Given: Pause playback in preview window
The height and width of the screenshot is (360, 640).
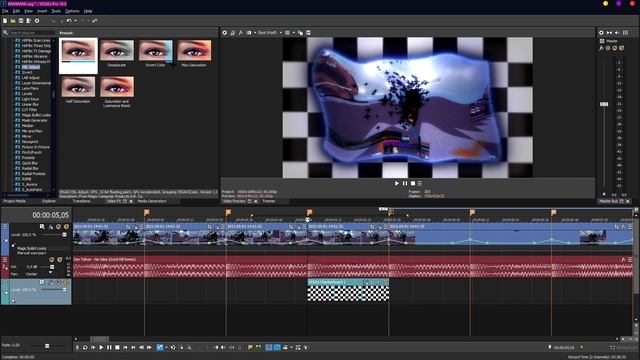Looking at the screenshot, I should (405, 183).
